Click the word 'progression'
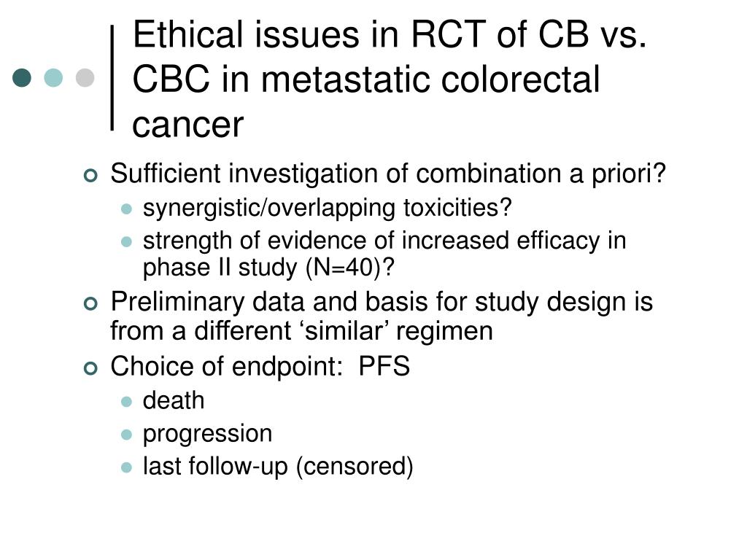 pyautogui.click(x=208, y=435)
